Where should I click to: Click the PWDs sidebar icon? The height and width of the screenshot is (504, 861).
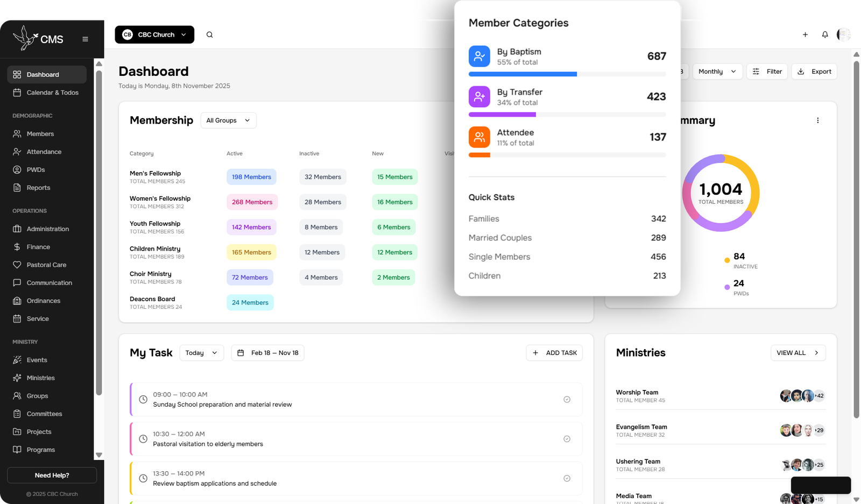tap(17, 170)
